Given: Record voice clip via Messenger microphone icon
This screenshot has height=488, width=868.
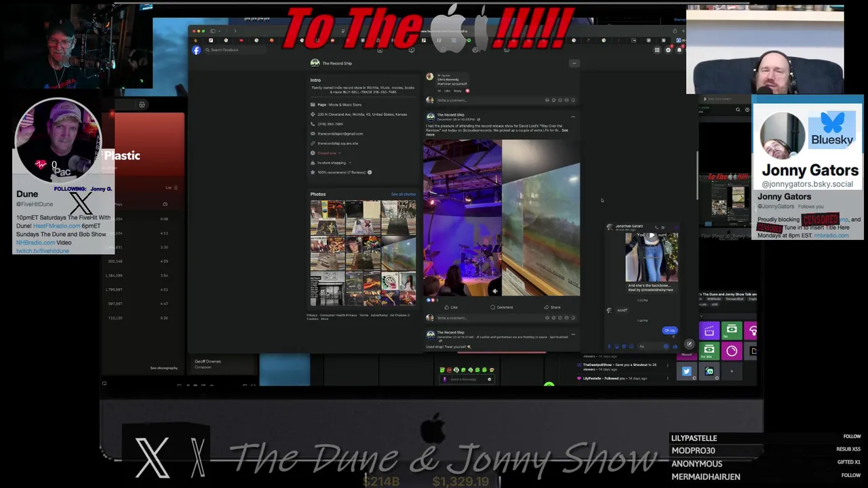Looking at the screenshot, I should (x=610, y=346).
